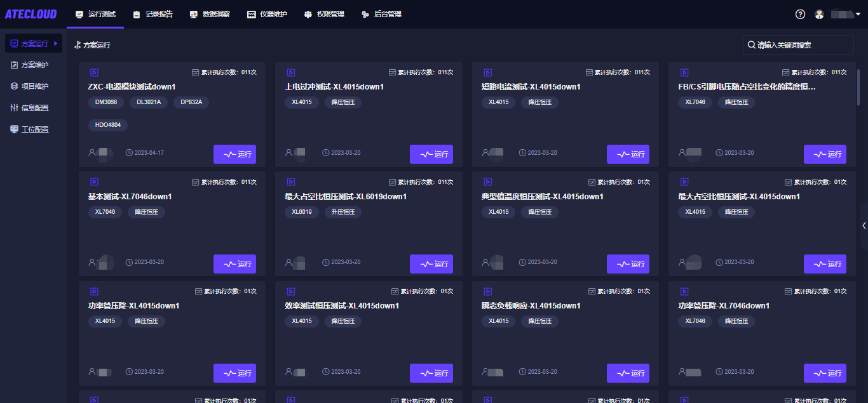Click play icon on 最大占空比恒压测试-XL6019down1 card
This screenshot has width=868, height=403.
pyautogui.click(x=291, y=182)
